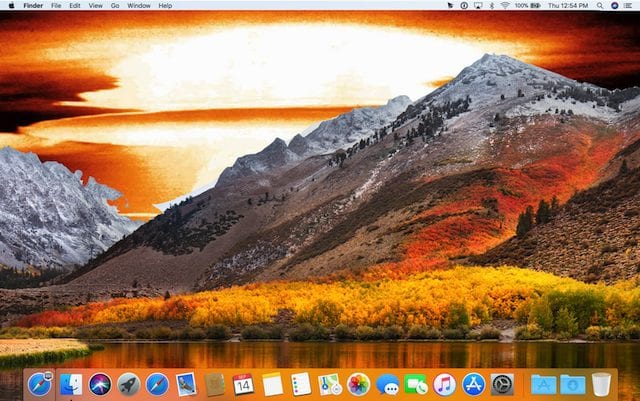Image resolution: width=640 pixels, height=401 pixels.
Task: Click the Wi-Fi status icon
Action: 505,5
